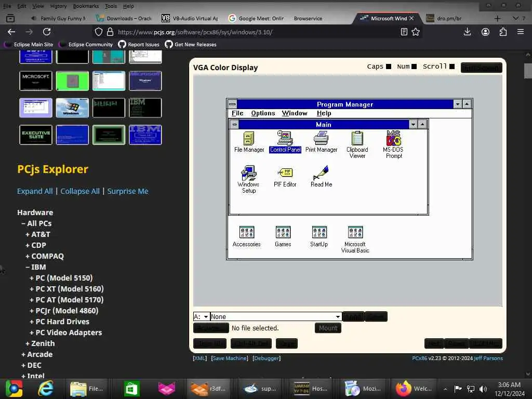Bookmark this page with the star icon

pyautogui.click(x=416, y=32)
